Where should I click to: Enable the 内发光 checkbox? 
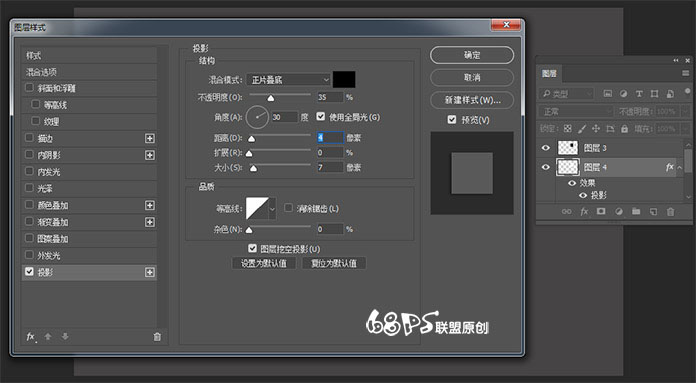(29, 171)
